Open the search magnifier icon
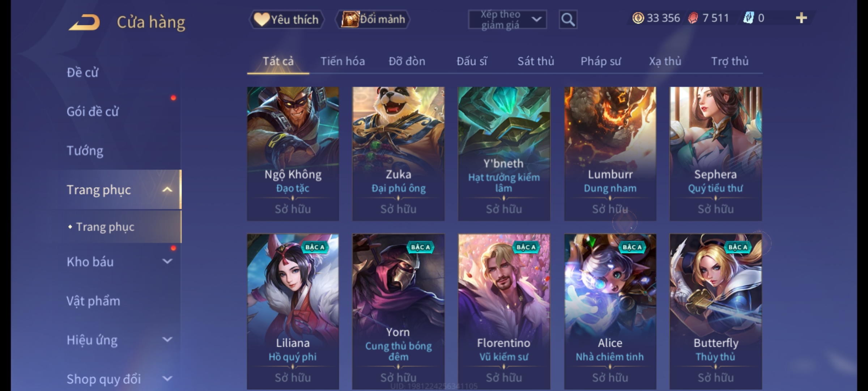The image size is (868, 391). click(x=568, y=20)
